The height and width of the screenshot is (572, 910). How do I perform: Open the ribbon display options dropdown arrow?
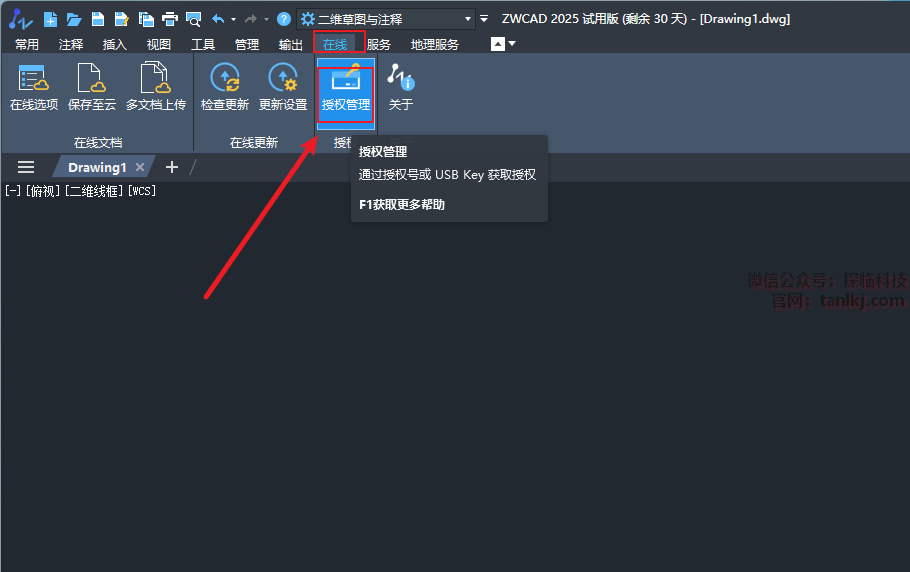tap(512, 44)
